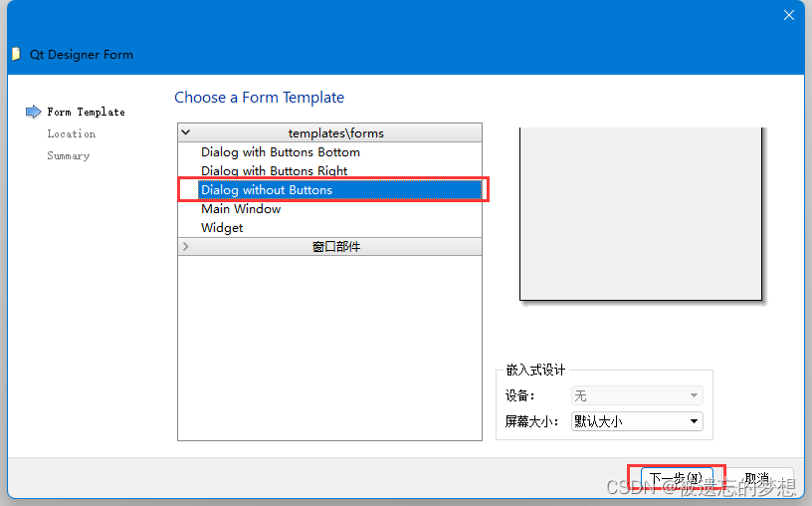Select Dialog with Buttons Bottom template
Image resolution: width=812 pixels, height=506 pixels.
click(x=281, y=152)
